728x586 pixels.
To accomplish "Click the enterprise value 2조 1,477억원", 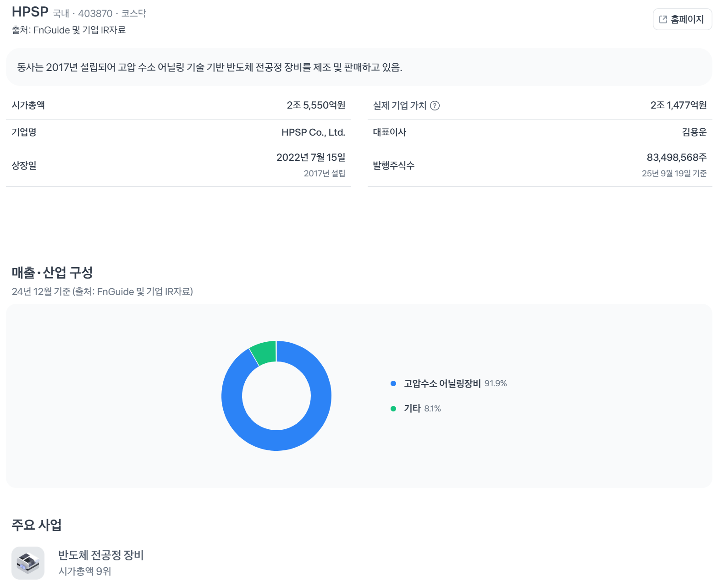I will [x=678, y=105].
